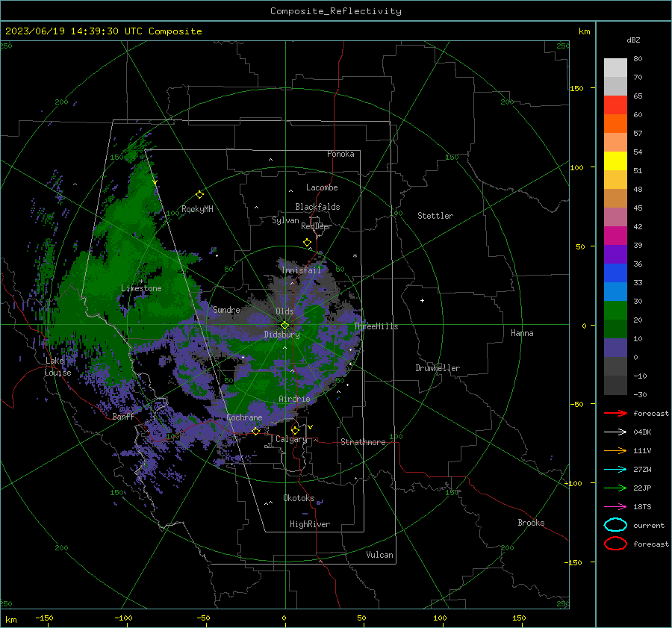
Task: Select the magenta 39-42 dBZ swatch
Action: (615, 236)
